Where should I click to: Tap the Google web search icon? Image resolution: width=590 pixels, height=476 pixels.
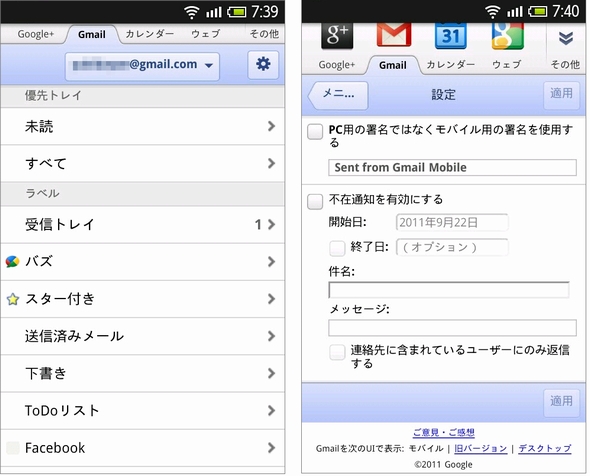coord(507,36)
